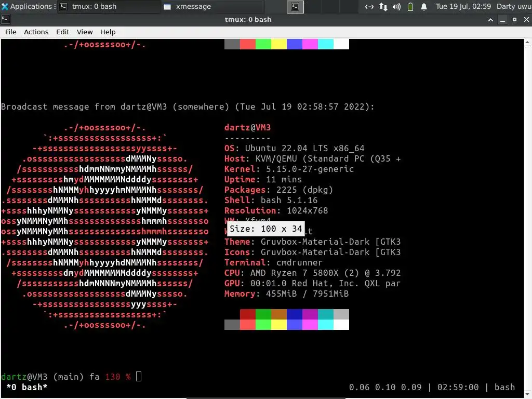Screen dimensions: 532x399
Task: Click the 'Terminal: cmdrunner' line
Action: tap(273, 262)
